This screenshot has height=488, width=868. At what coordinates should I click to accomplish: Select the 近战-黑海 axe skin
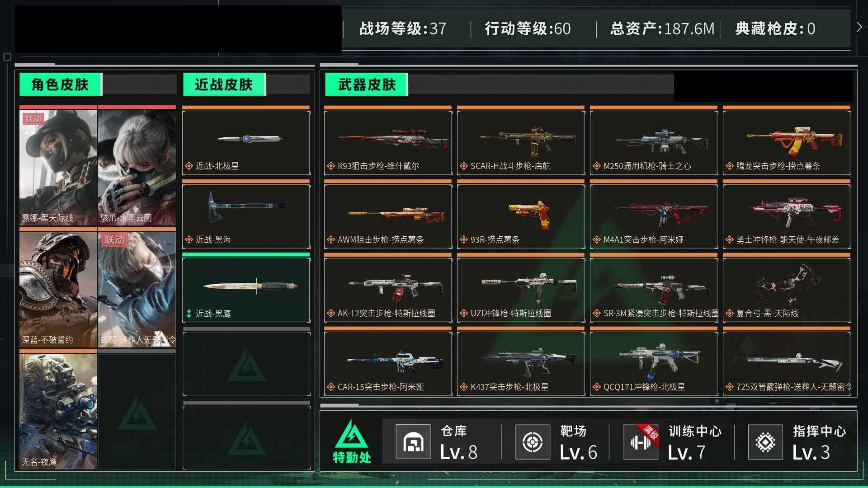tap(246, 216)
